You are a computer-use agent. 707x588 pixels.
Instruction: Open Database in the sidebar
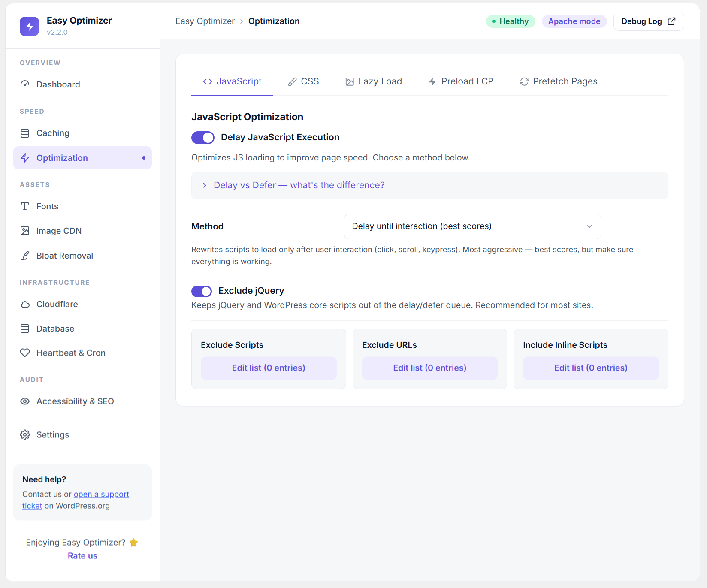[x=82, y=329]
